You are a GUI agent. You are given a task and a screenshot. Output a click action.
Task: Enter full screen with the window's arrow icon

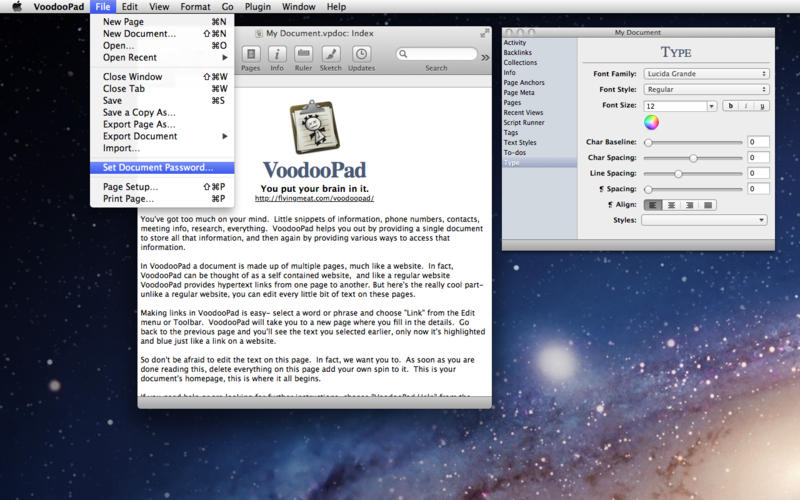tap(484, 33)
